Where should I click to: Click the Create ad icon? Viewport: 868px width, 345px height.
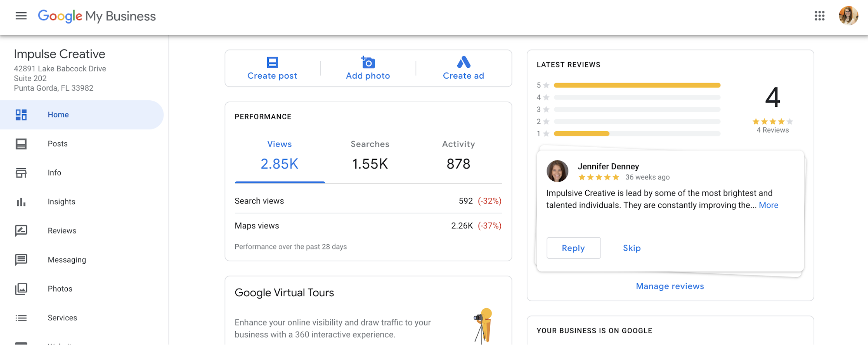(x=463, y=62)
